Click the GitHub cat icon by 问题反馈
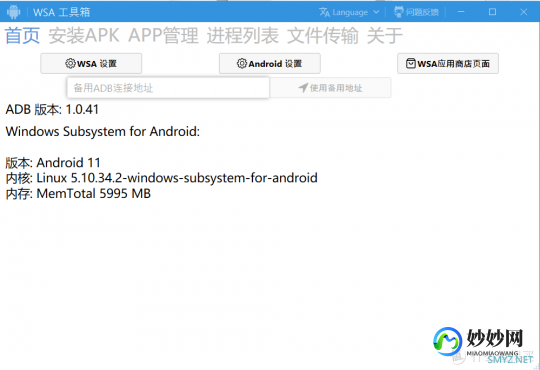 [398, 12]
